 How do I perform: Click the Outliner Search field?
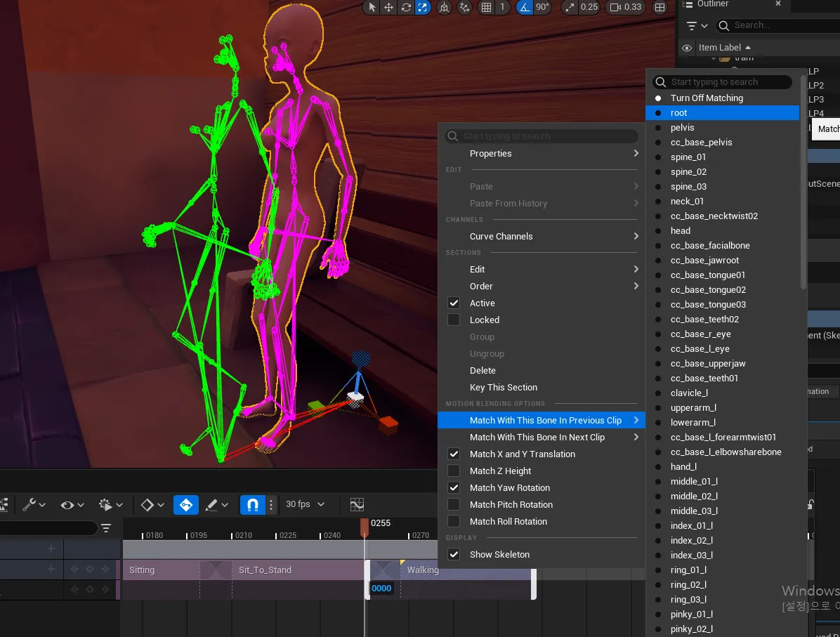coord(777,25)
